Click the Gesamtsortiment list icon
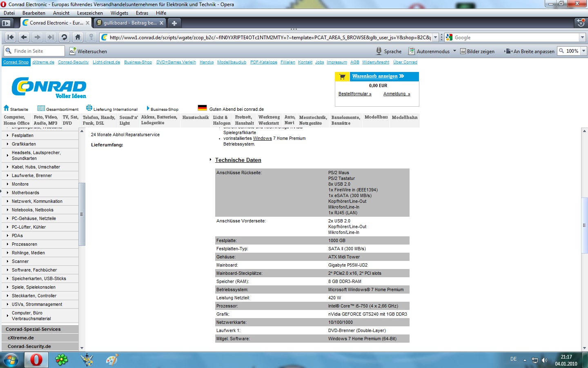Image resolution: width=588 pixels, height=368 pixels. pyautogui.click(x=41, y=108)
